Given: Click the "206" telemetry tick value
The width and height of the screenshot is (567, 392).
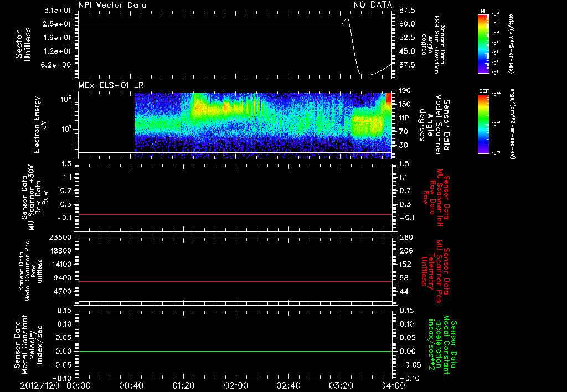Looking at the screenshot, I should [x=405, y=251].
